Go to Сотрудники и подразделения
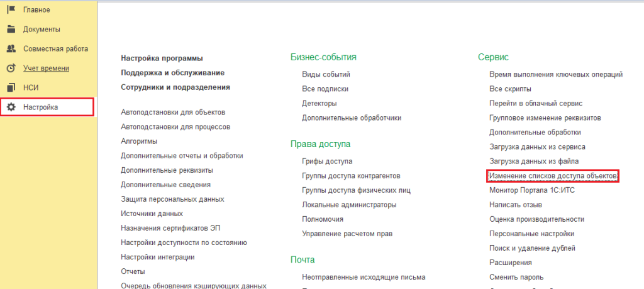644x289 pixels. pyautogui.click(x=175, y=87)
